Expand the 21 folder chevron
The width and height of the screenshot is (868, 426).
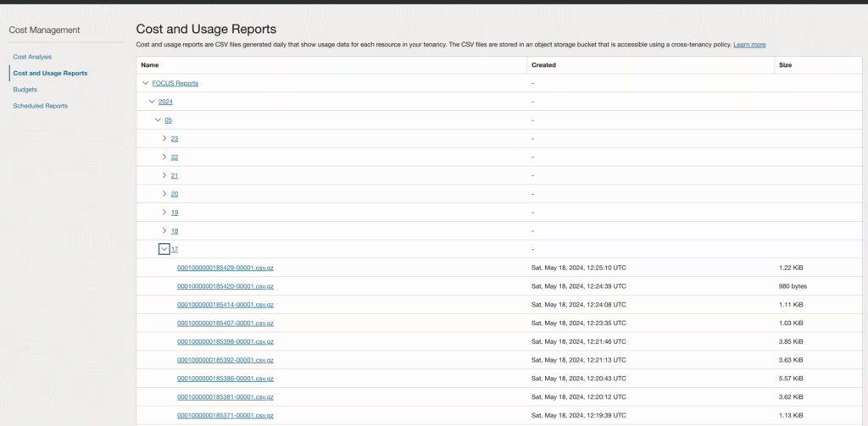(164, 175)
